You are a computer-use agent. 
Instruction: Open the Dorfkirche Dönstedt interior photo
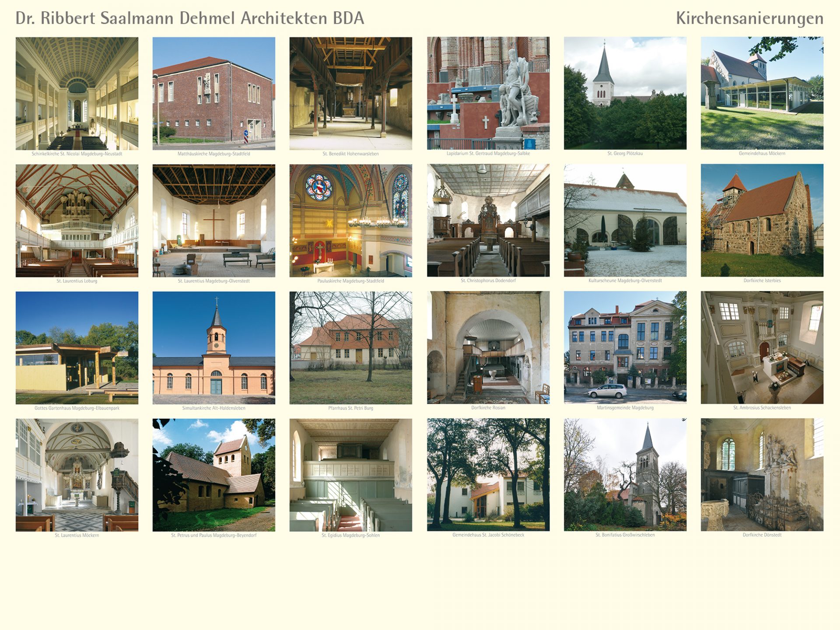(x=762, y=475)
